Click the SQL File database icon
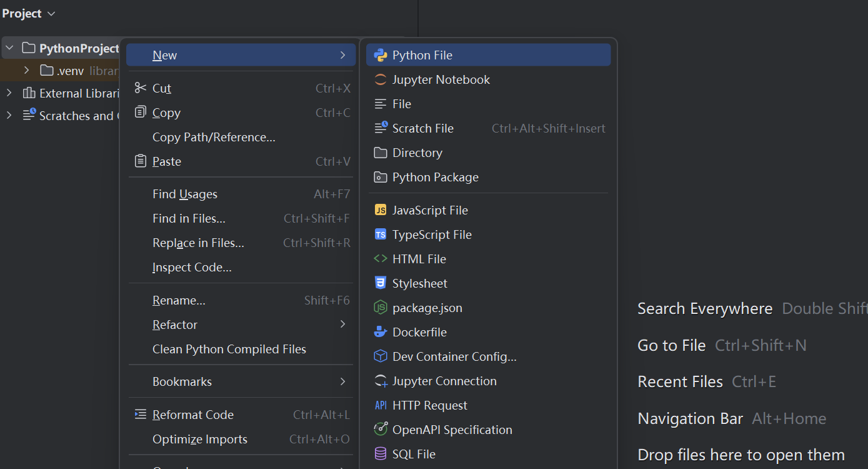 point(380,454)
